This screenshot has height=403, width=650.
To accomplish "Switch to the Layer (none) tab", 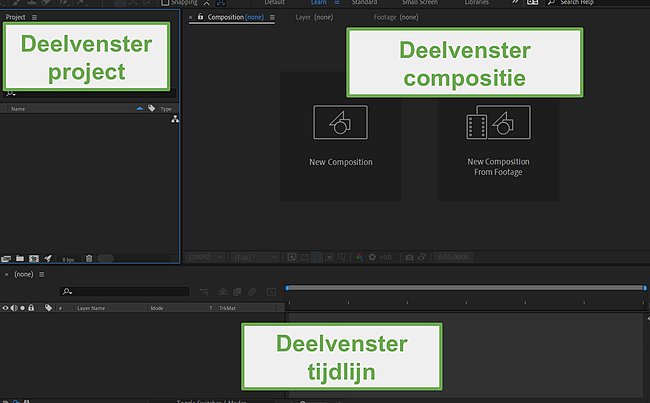I will click(x=314, y=17).
